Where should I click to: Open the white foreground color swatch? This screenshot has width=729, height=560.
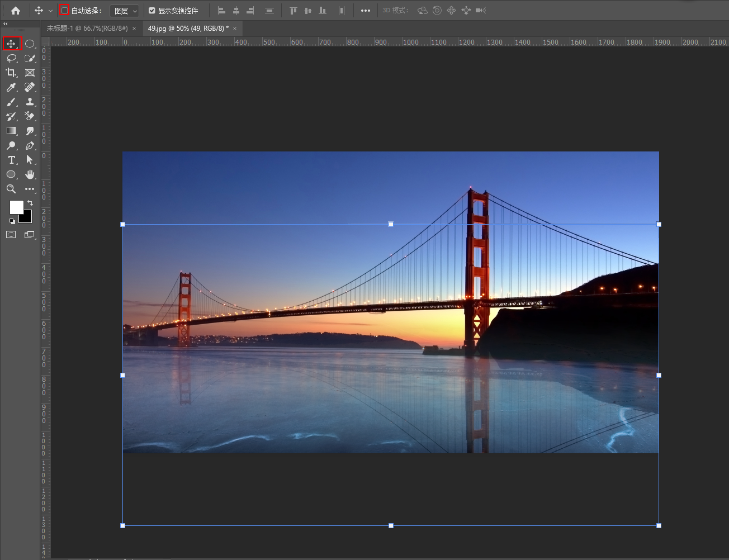[16, 207]
